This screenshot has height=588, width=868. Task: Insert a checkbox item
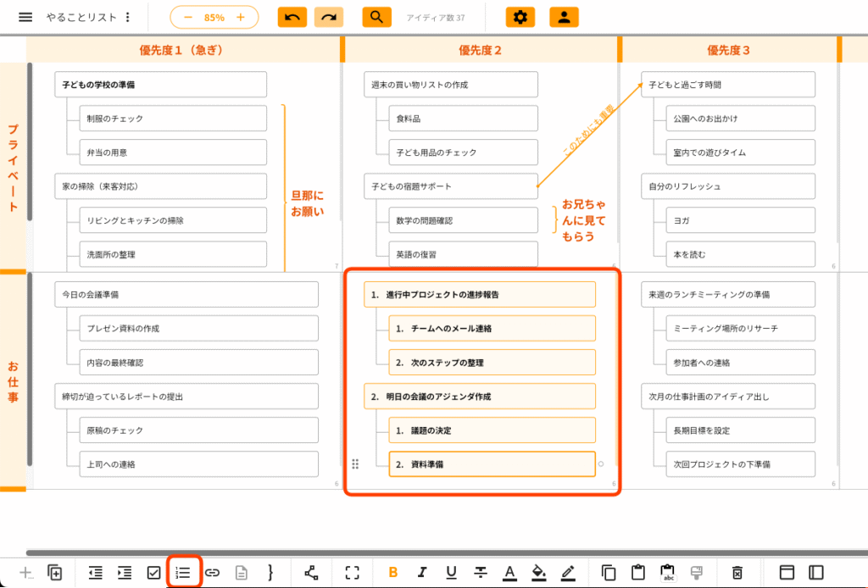point(154,573)
